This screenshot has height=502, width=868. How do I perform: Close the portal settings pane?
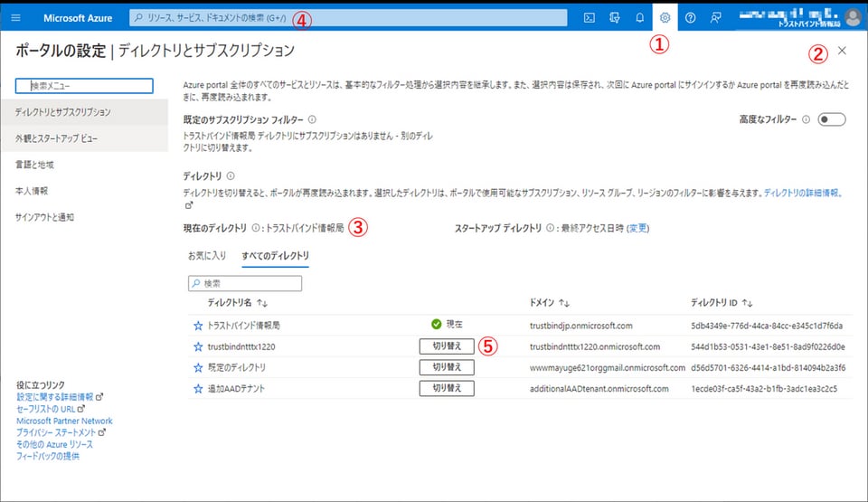tap(842, 51)
